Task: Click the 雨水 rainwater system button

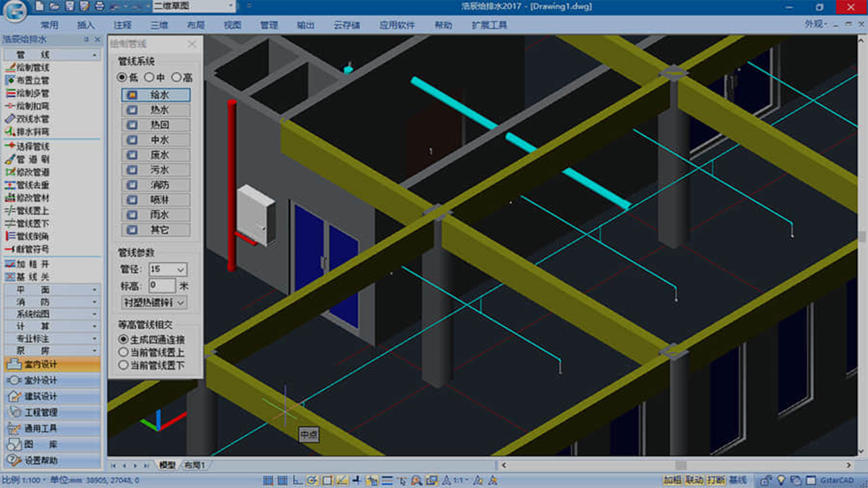Action: [156, 215]
